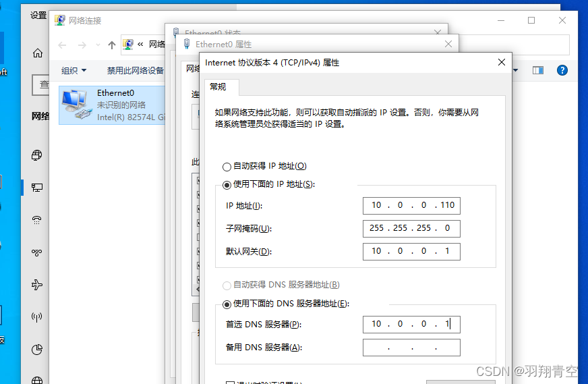The height and width of the screenshot is (384, 588).
Task: Open the Dial-up icon in the Settings sidebar
Action: [x=36, y=220]
